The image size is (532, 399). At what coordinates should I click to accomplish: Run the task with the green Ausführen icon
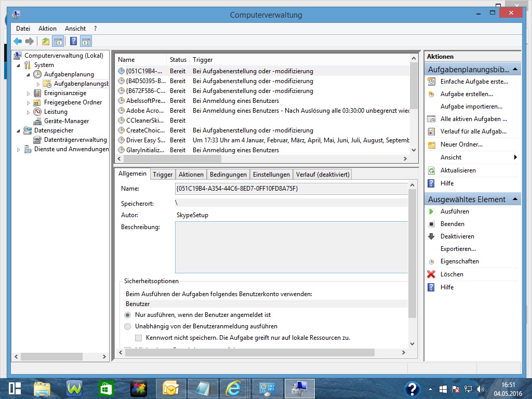[x=431, y=211]
